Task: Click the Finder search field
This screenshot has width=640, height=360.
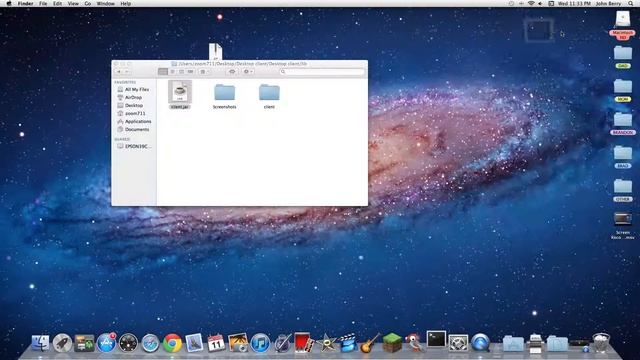Action: click(x=322, y=71)
